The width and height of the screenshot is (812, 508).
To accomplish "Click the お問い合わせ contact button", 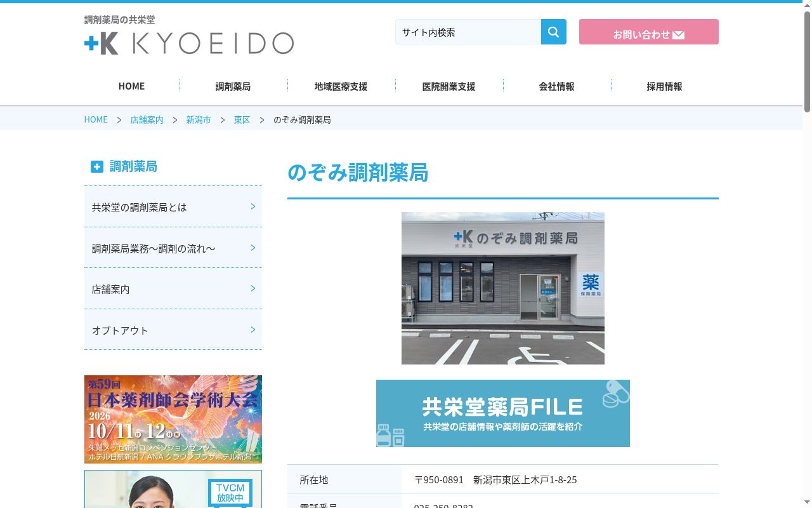I will tap(649, 32).
